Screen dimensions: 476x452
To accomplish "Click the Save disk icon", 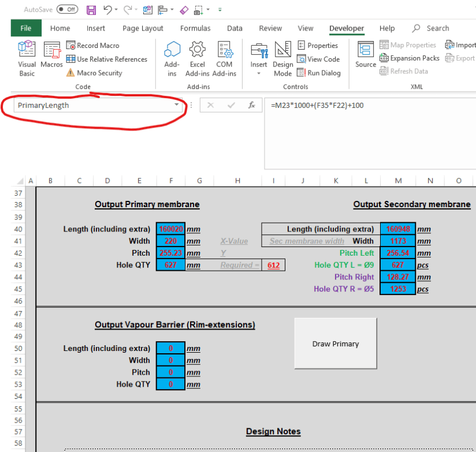I will coord(91,10).
